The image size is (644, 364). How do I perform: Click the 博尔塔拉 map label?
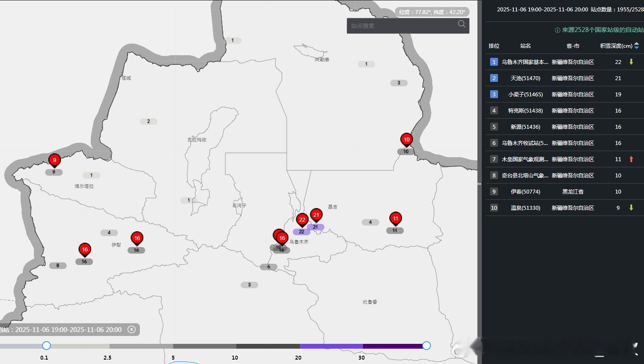pyautogui.click(x=84, y=186)
